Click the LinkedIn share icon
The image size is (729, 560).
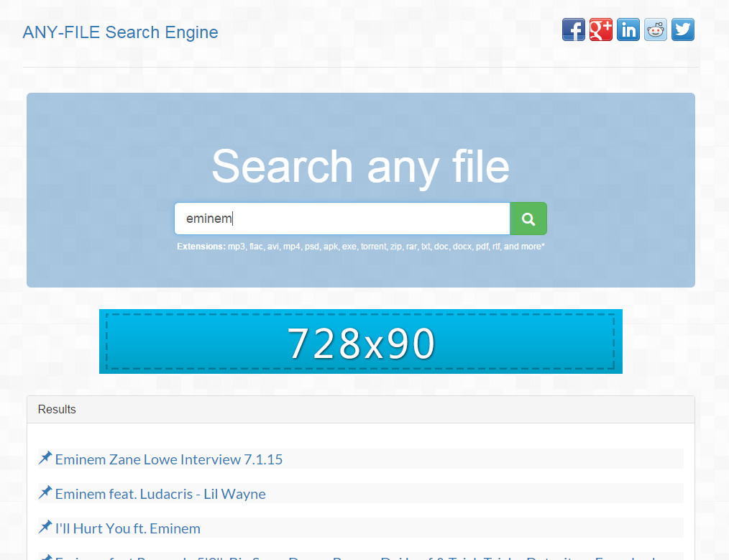pos(628,29)
